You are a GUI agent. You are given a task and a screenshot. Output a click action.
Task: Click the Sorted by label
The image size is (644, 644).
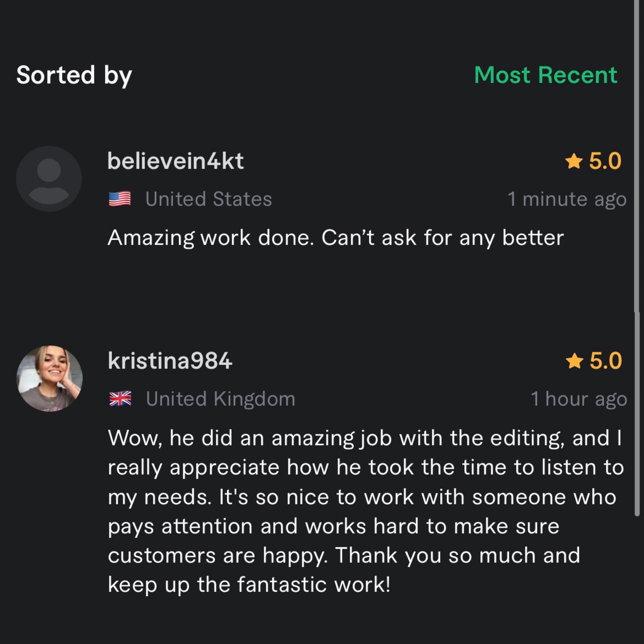tap(74, 75)
